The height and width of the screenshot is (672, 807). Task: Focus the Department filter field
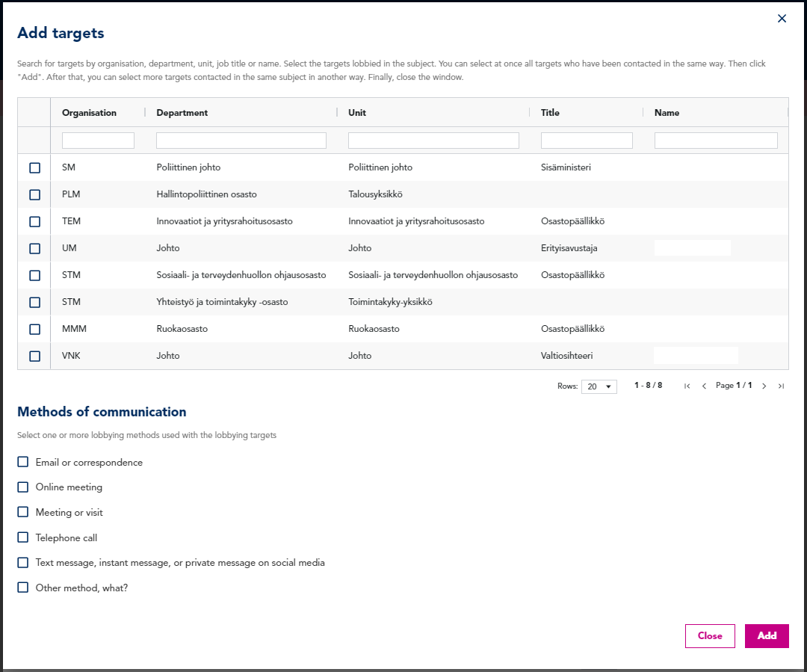click(x=241, y=141)
